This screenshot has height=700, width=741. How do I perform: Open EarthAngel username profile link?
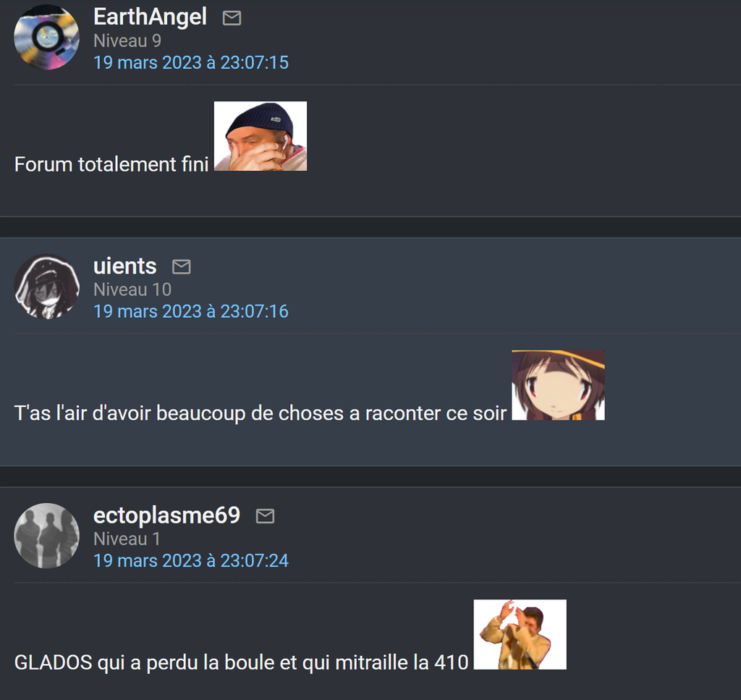150,17
